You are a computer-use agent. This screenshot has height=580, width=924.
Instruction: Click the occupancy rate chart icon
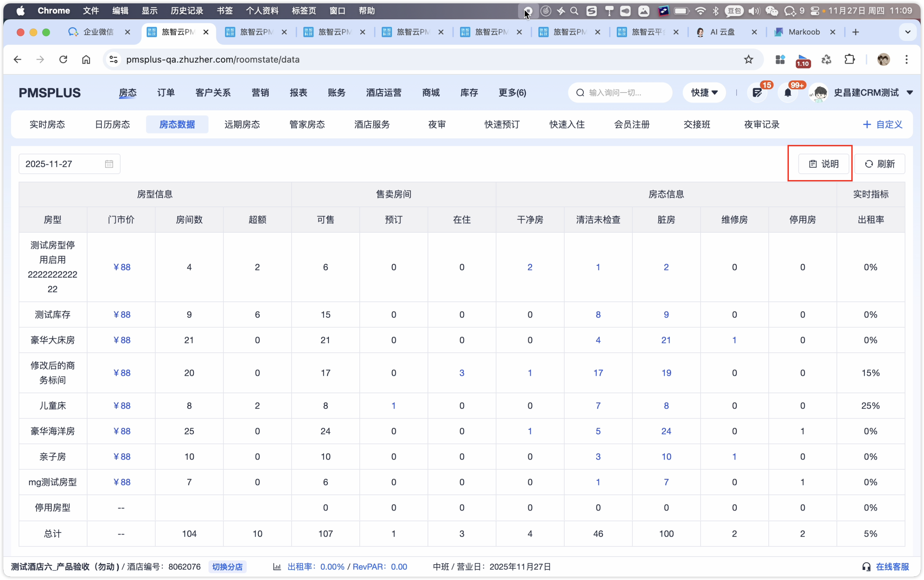pyautogui.click(x=277, y=567)
